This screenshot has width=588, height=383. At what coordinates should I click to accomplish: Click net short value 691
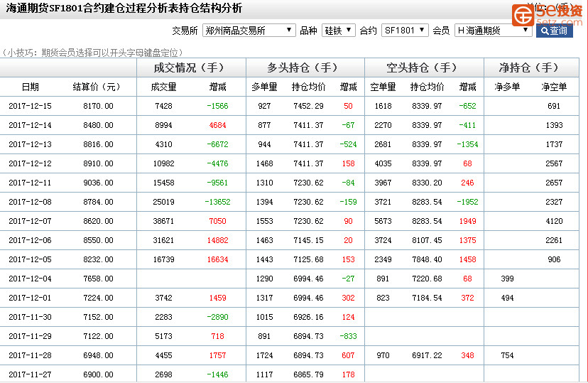pyautogui.click(x=554, y=106)
